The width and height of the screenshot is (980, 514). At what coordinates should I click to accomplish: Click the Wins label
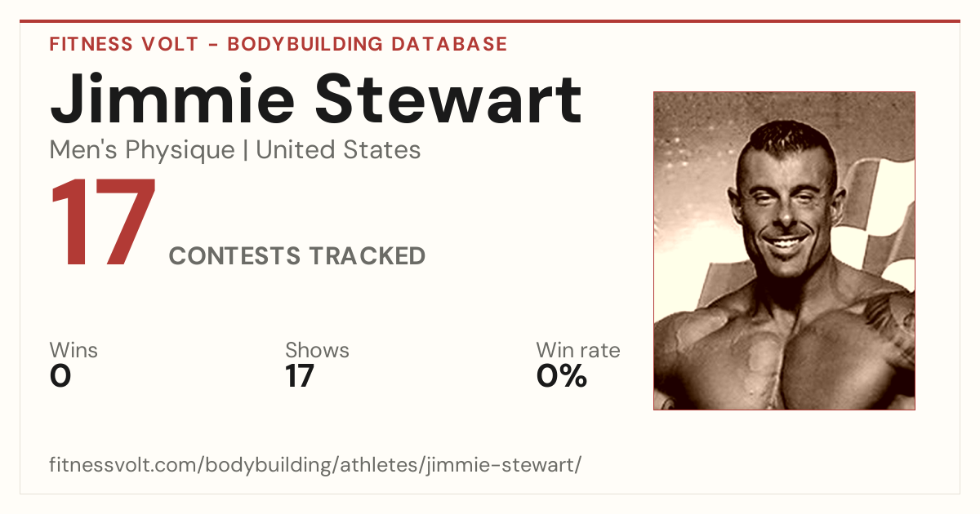pyautogui.click(x=73, y=350)
